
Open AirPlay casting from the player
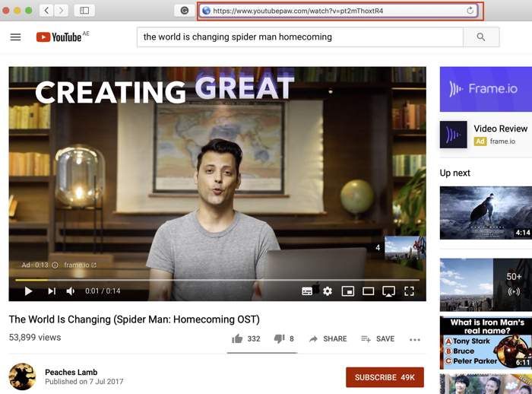coord(388,291)
